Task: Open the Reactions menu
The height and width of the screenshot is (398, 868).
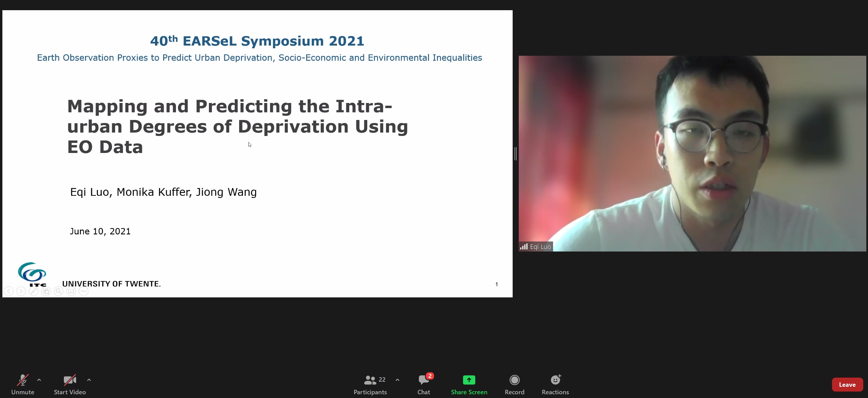Action: (555, 384)
